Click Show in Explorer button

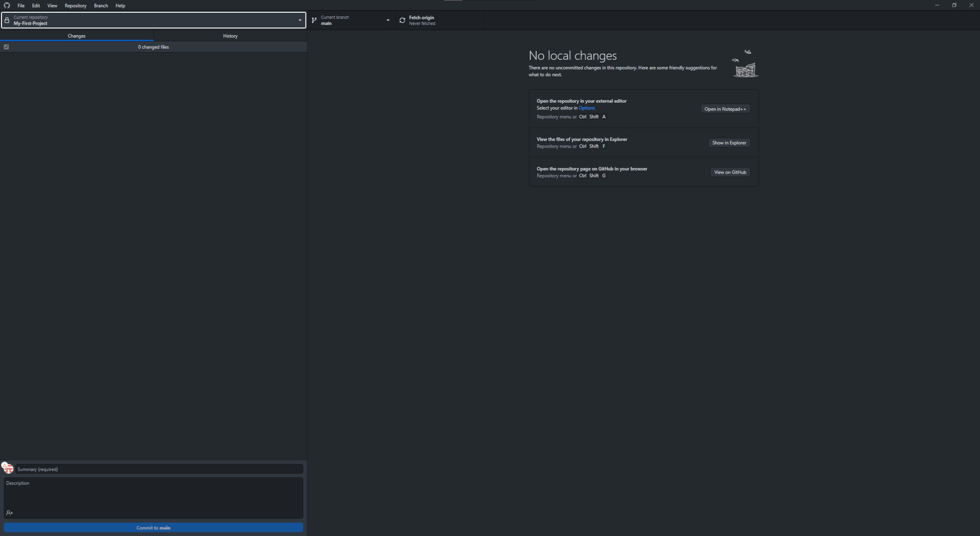click(x=729, y=143)
